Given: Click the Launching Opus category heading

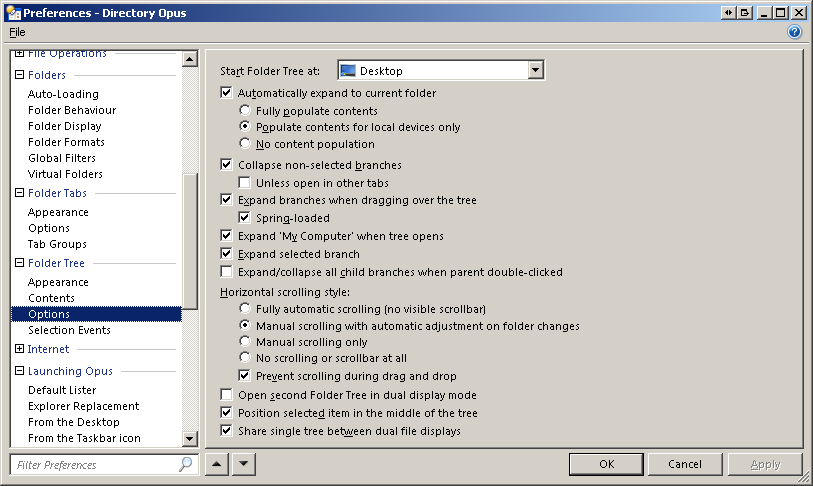Looking at the screenshot, I should click(70, 371).
